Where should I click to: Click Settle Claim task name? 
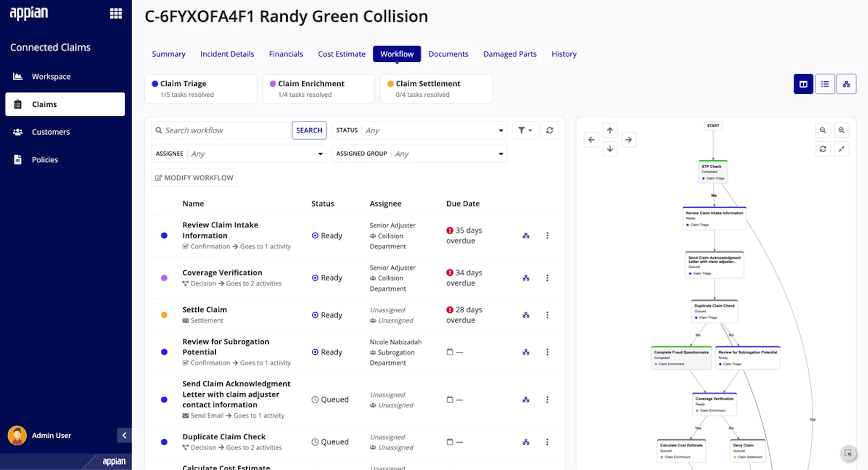pos(205,310)
